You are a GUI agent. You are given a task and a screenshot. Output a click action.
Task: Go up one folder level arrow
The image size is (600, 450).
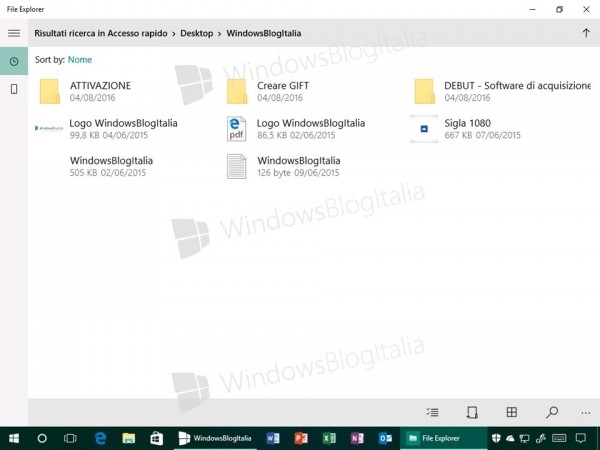[586, 33]
